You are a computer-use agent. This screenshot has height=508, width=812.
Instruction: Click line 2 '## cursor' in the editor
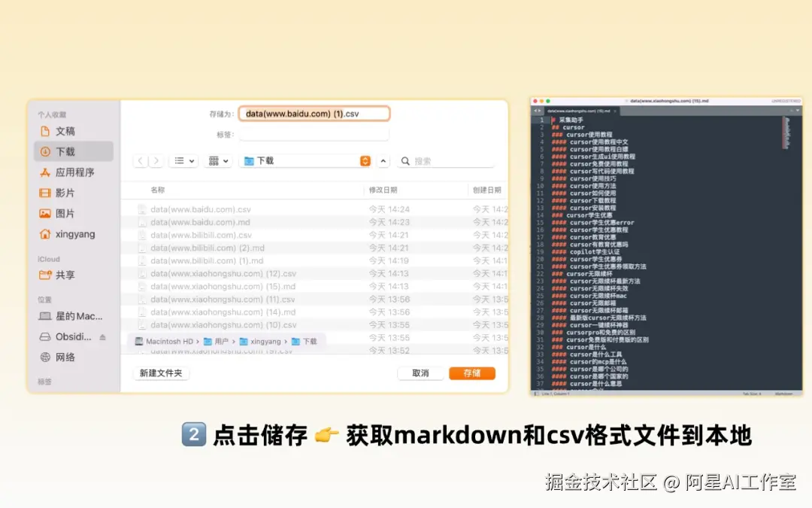point(568,127)
